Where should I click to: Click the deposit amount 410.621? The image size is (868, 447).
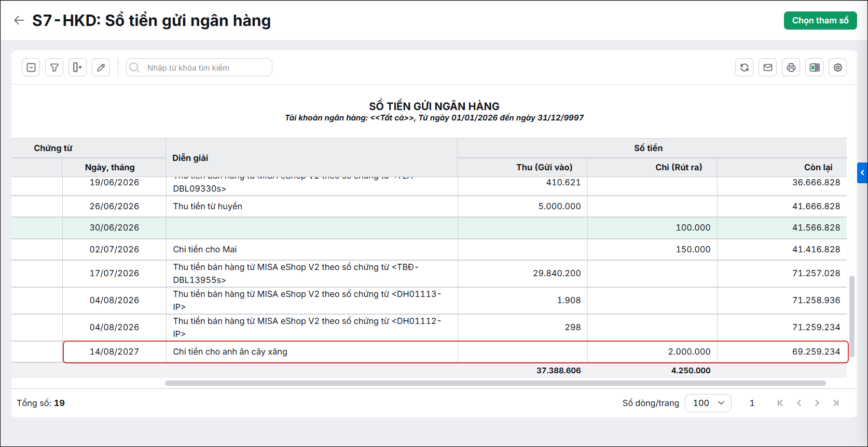pos(563,182)
